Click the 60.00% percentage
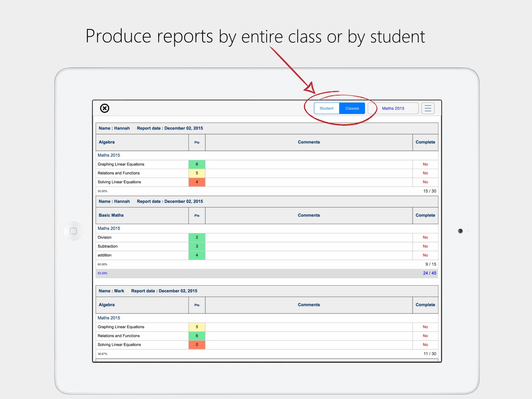 tap(102, 265)
